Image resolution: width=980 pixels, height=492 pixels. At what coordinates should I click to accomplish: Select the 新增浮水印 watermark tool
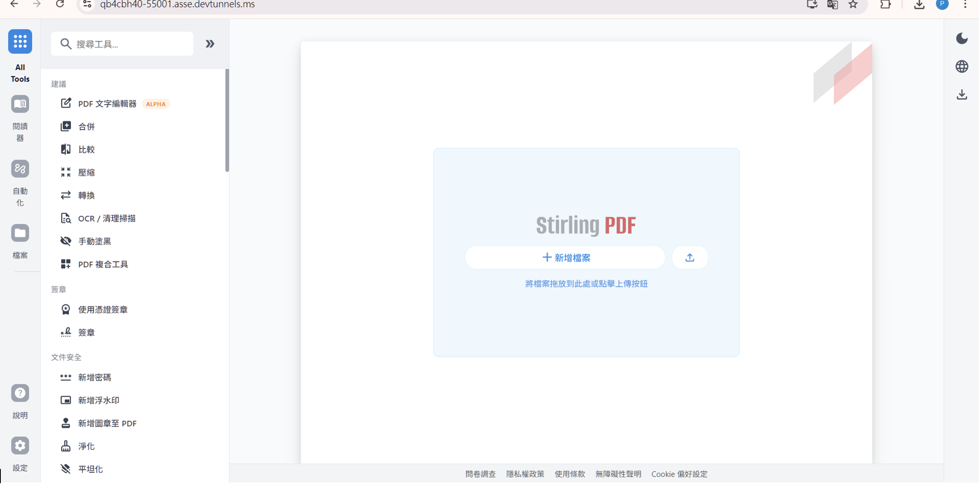[x=99, y=401]
